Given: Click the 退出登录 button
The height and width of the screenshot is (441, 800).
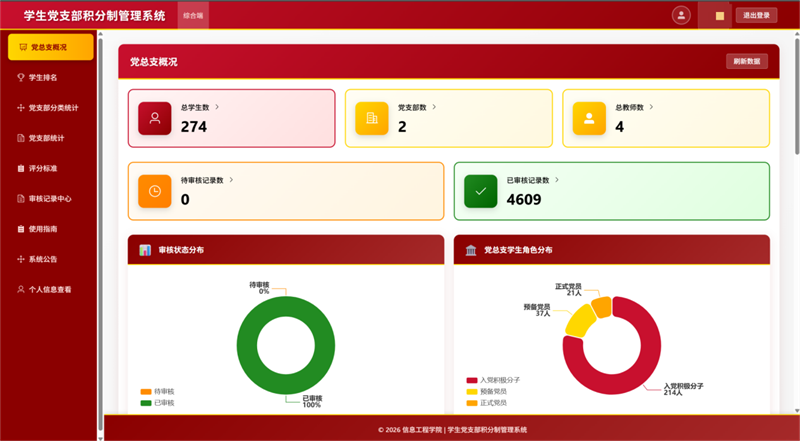Looking at the screenshot, I should [756, 15].
